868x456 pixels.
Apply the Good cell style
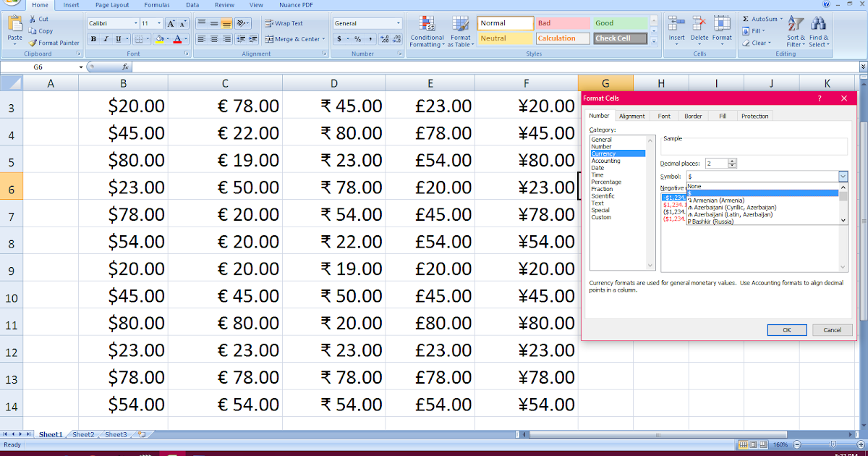coord(620,23)
